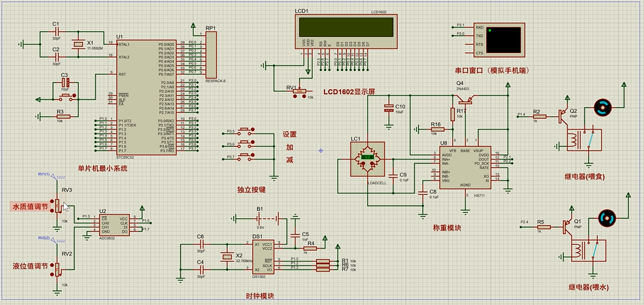644x305 pixels.
Task: Click the 设置 push button on P3.5
Action: pyautogui.click(x=247, y=132)
